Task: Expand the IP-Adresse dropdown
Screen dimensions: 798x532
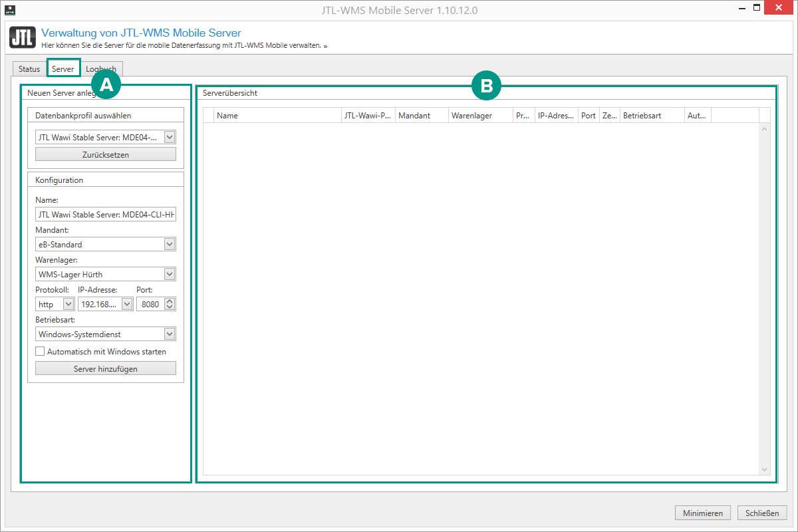Action: [126, 304]
